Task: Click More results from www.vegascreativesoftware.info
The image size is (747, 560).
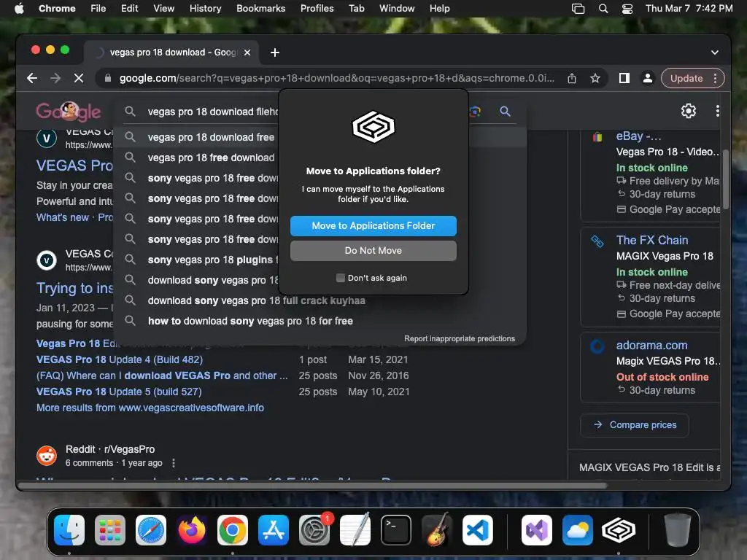Action: pos(150,408)
